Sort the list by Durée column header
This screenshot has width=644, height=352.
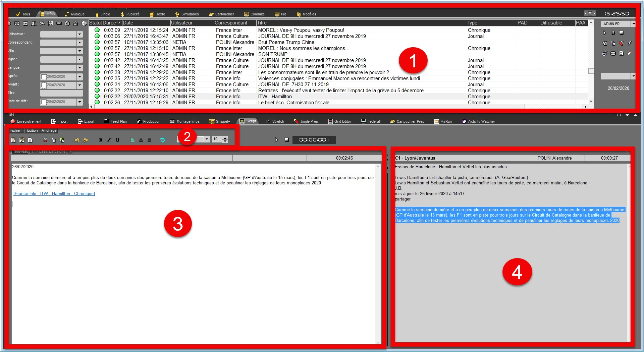(x=111, y=23)
